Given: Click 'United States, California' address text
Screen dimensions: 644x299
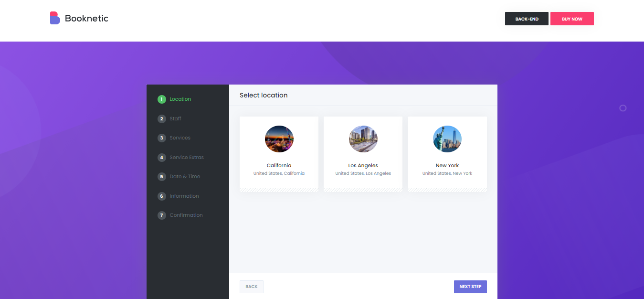Looking at the screenshot, I should coord(279,173).
